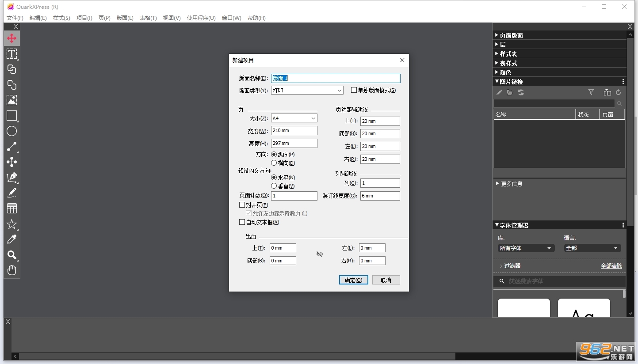Collapse the 图片链接 panel

point(497,82)
